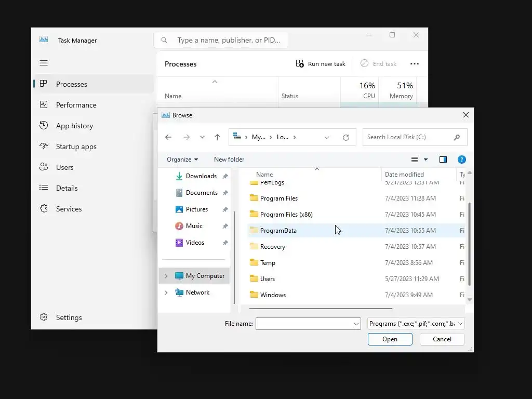Image resolution: width=532 pixels, height=399 pixels.
Task: Select Processes in Task Manager sidebar
Action: click(94, 84)
